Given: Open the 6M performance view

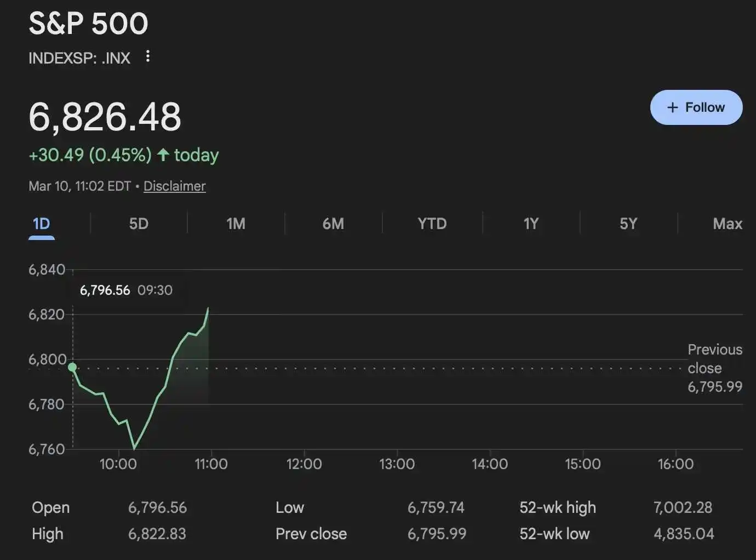Looking at the screenshot, I should coord(333,224).
